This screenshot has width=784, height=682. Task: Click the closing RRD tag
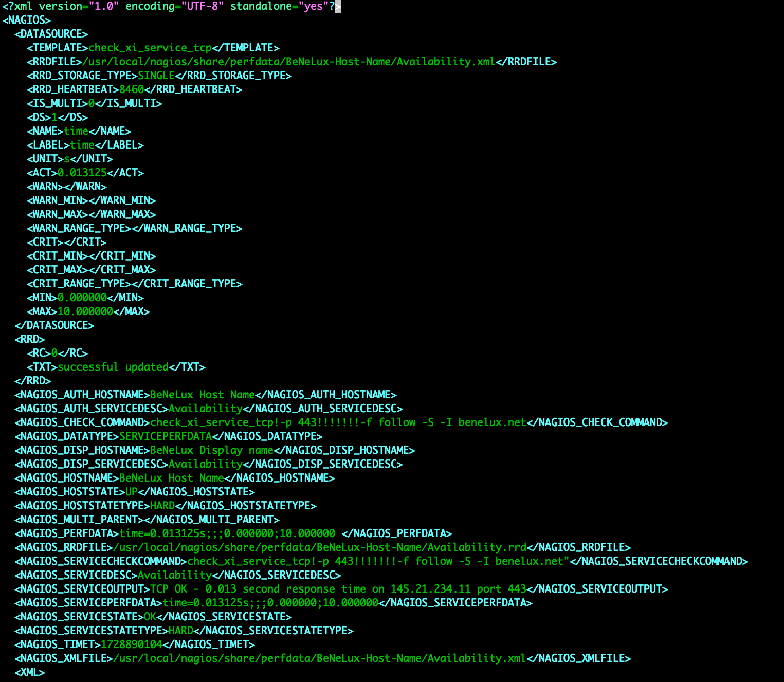(x=33, y=381)
